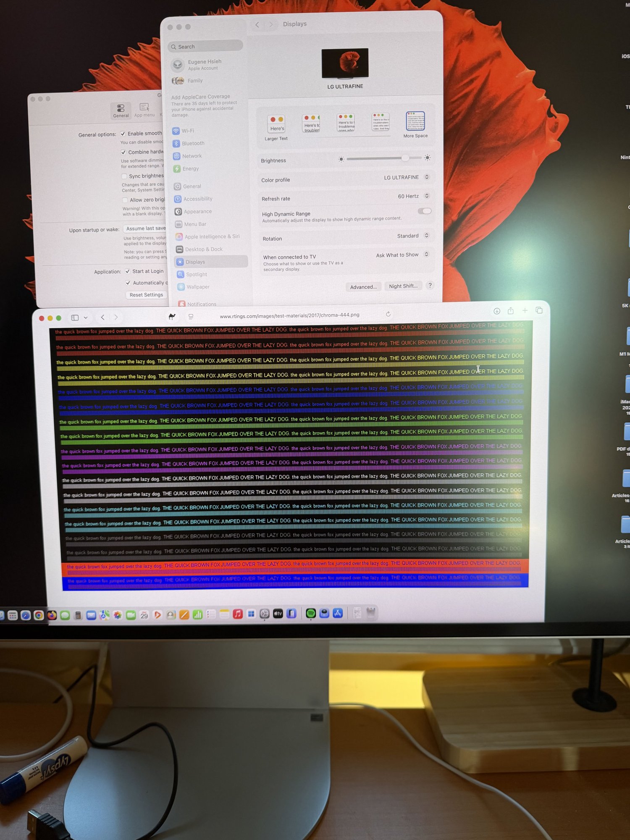Viewport: 630px width, 840px height.
Task: Open Family settings row
Action: [187, 81]
